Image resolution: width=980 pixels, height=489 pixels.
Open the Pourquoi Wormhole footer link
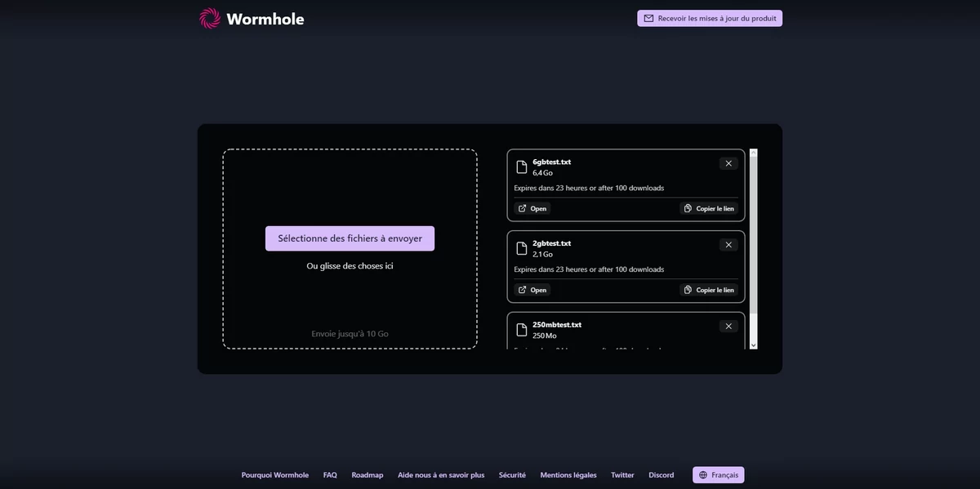[x=275, y=475]
